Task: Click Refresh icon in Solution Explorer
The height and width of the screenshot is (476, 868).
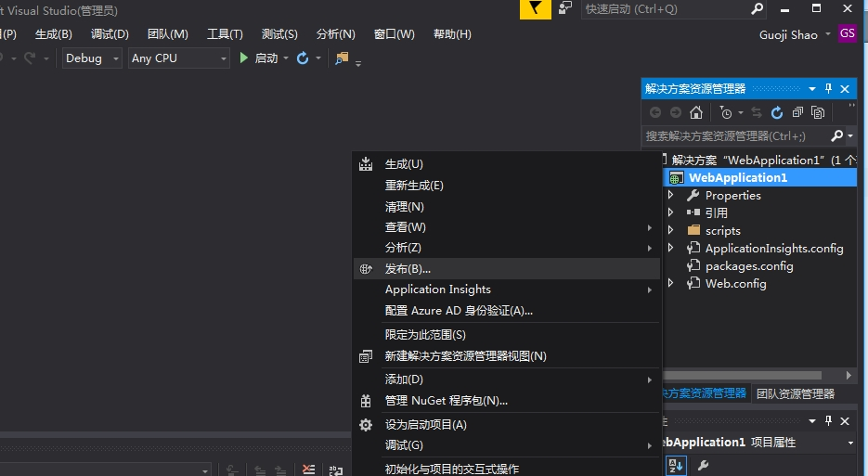Action: coord(777,112)
